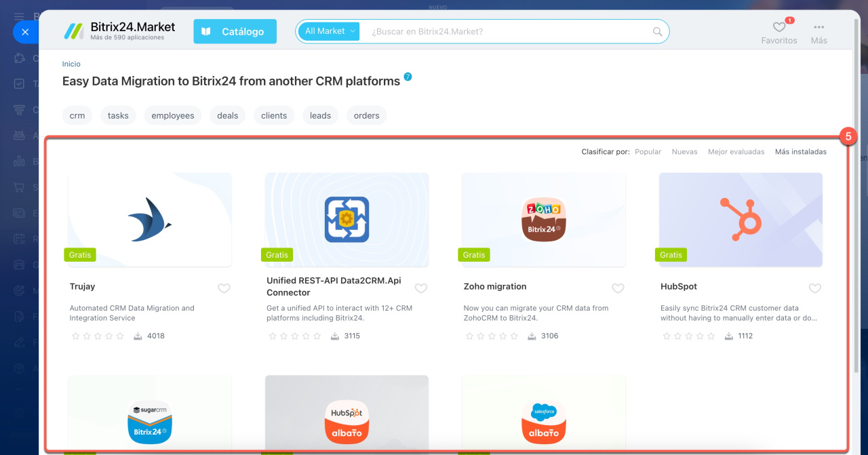Favorite the Unified REST-API connector with heart
Viewport: 868px width, 455px height.
click(x=421, y=288)
